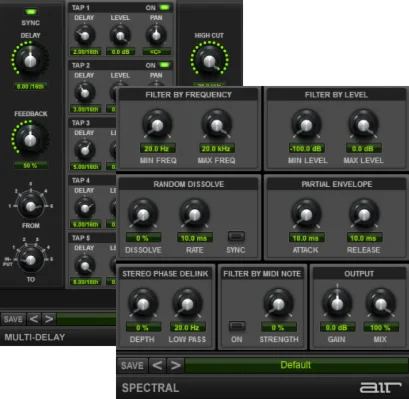Toggle the Random Dissolve SYNC switch
The height and width of the screenshot is (399, 409).
(236, 236)
